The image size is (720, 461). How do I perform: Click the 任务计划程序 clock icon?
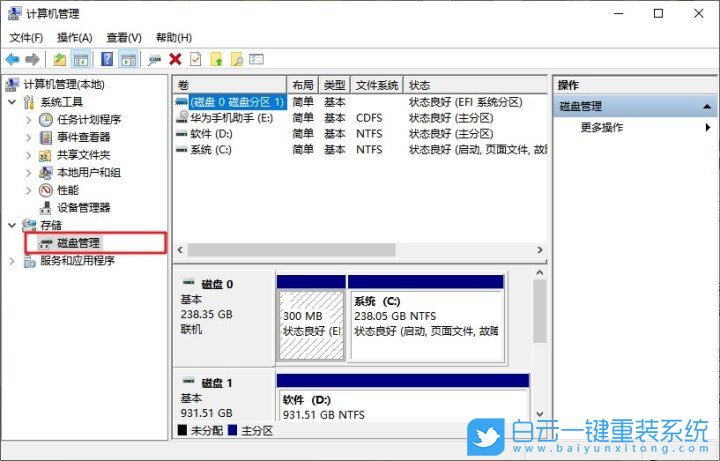pos(46,120)
